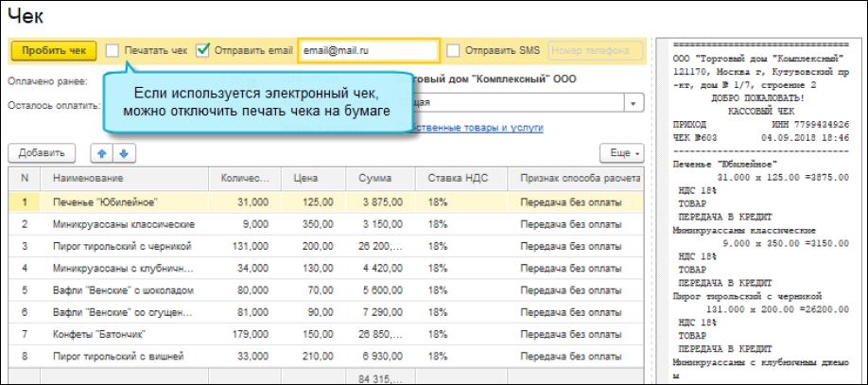Click the move row up arrow

98,152
